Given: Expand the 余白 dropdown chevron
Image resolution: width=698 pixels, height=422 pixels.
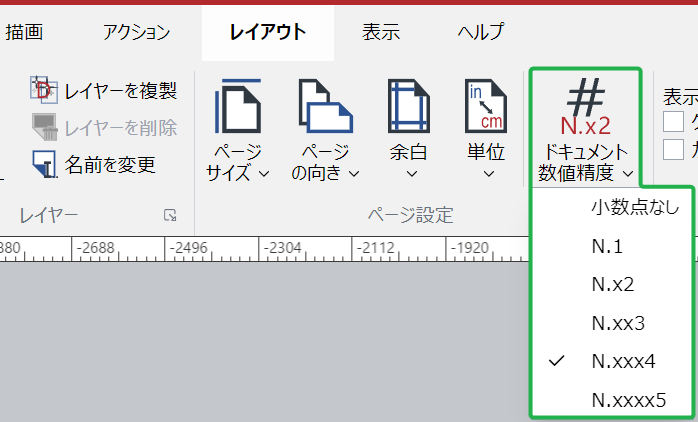Looking at the screenshot, I should tap(412, 174).
